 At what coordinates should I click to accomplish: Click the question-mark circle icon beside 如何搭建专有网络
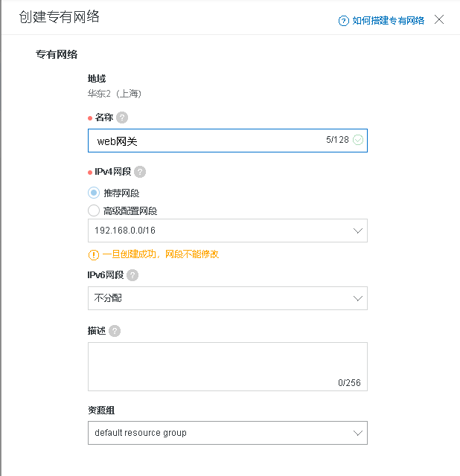click(x=343, y=21)
